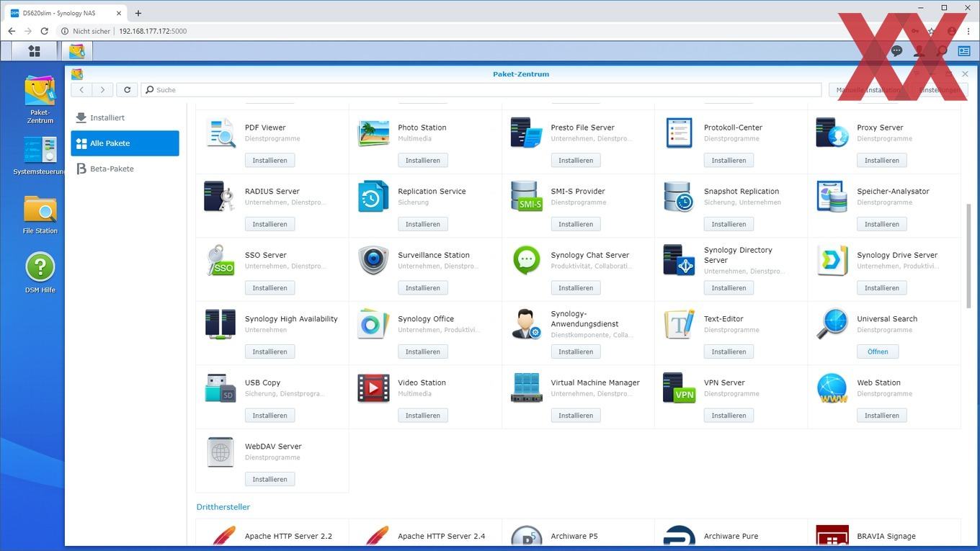Open BRAVIA Signage package entry
980x551 pixels.
pyautogui.click(x=886, y=537)
